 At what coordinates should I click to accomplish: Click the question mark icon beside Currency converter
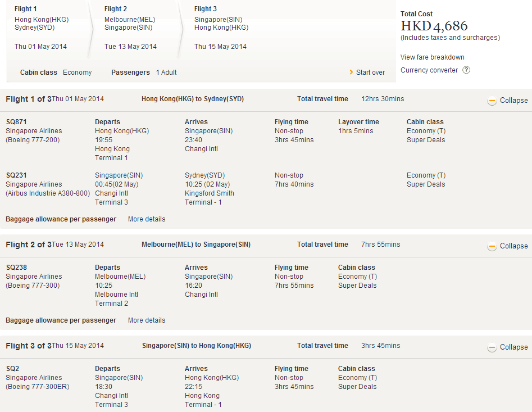(x=466, y=70)
